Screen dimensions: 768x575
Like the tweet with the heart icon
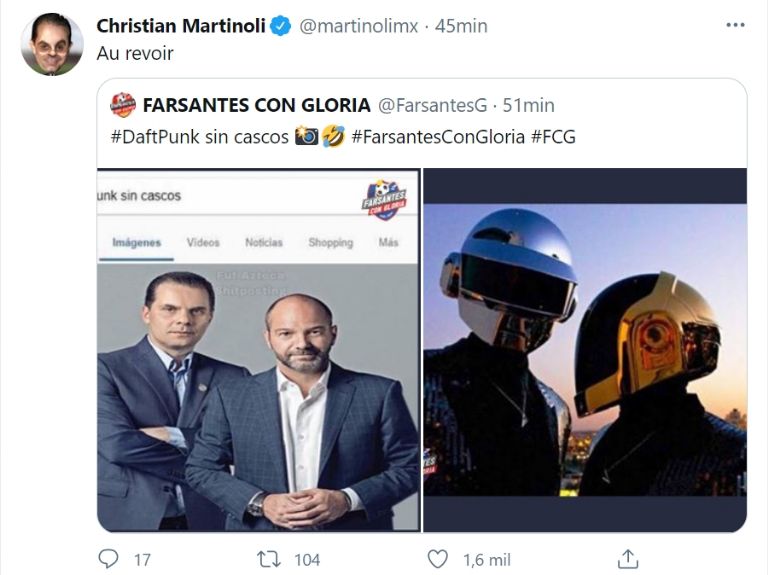[x=437, y=558]
